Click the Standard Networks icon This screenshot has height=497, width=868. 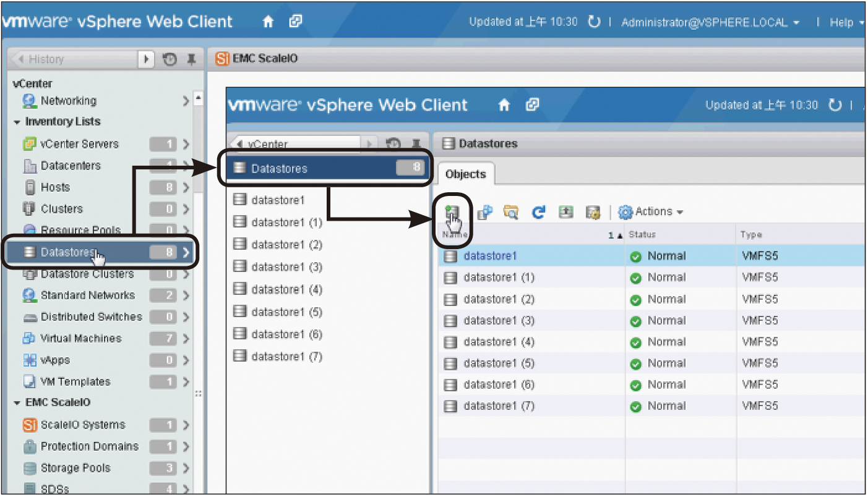pyautogui.click(x=30, y=295)
